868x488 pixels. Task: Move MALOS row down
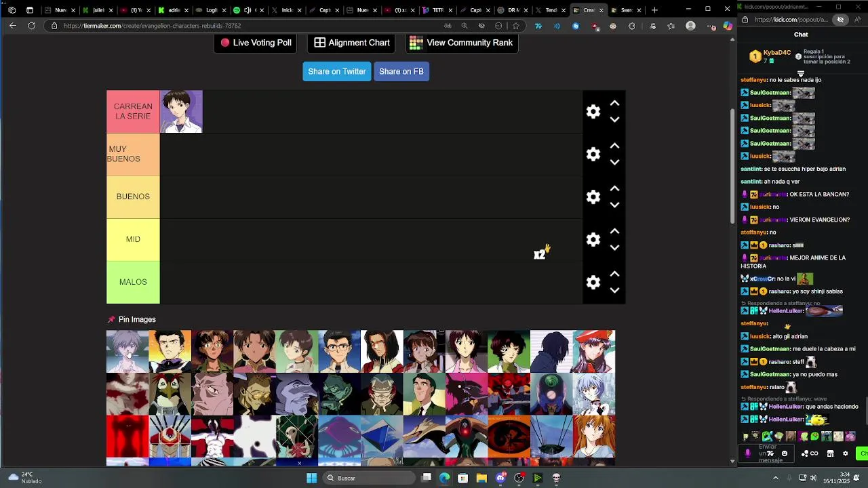614,290
